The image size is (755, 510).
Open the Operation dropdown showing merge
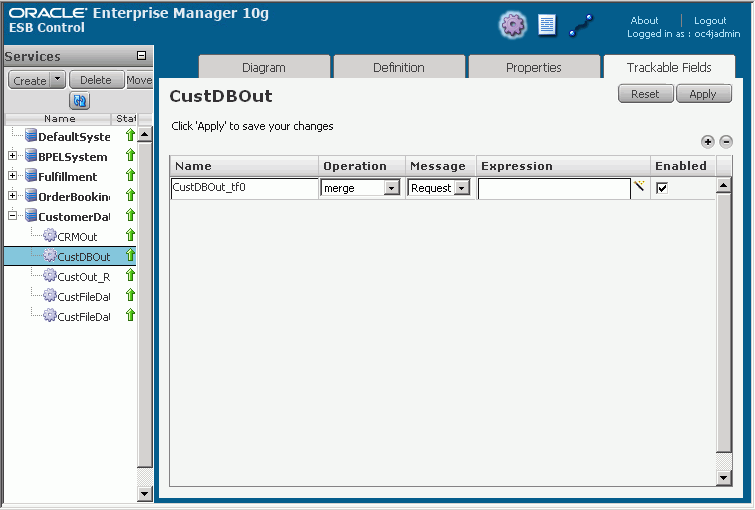tap(360, 188)
